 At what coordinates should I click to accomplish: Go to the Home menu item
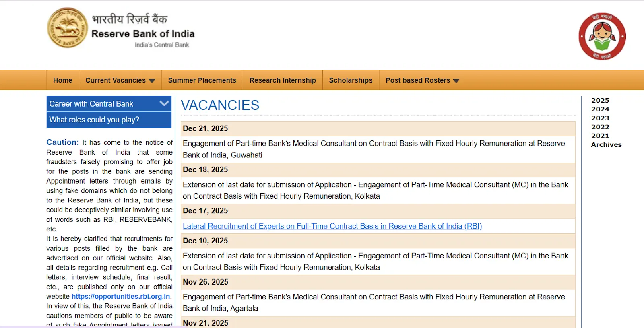(63, 80)
